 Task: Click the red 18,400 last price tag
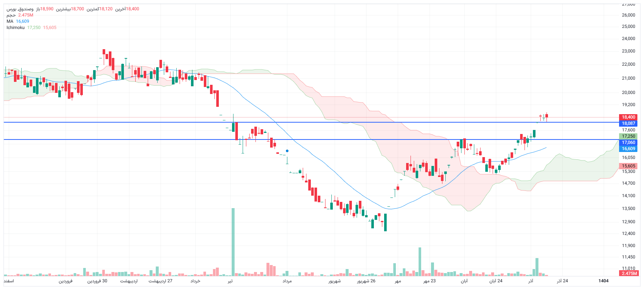pos(628,117)
